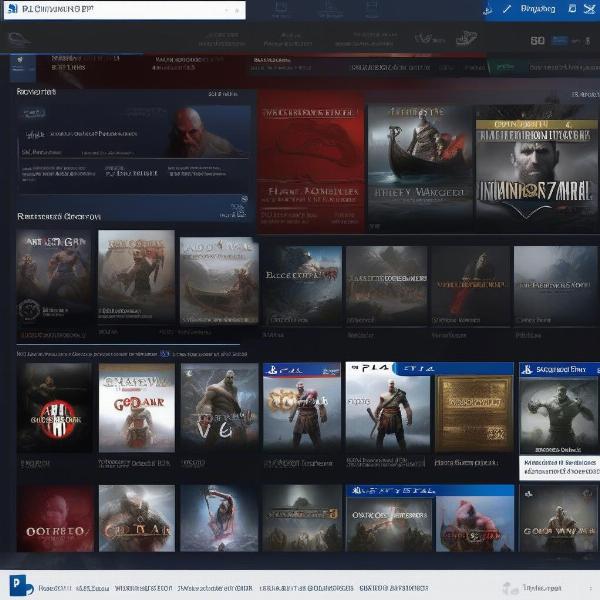Click the square window icon in the blue top-right bar
This screenshot has height=600, width=600.
pyautogui.click(x=572, y=8)
